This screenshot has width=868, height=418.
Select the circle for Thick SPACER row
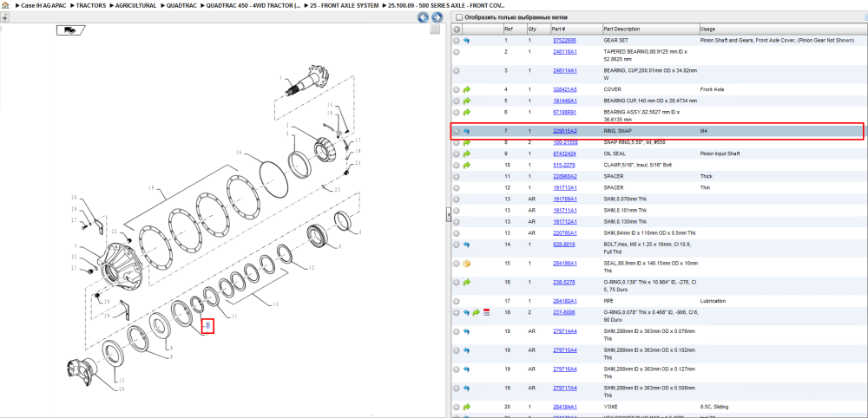457,176
